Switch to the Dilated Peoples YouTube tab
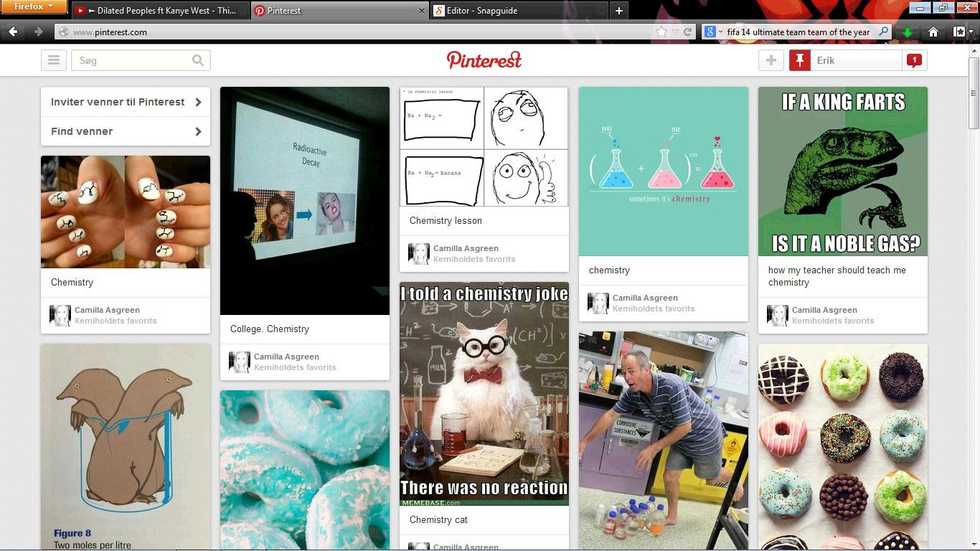The image size is (980, 551). click(161, 11)
